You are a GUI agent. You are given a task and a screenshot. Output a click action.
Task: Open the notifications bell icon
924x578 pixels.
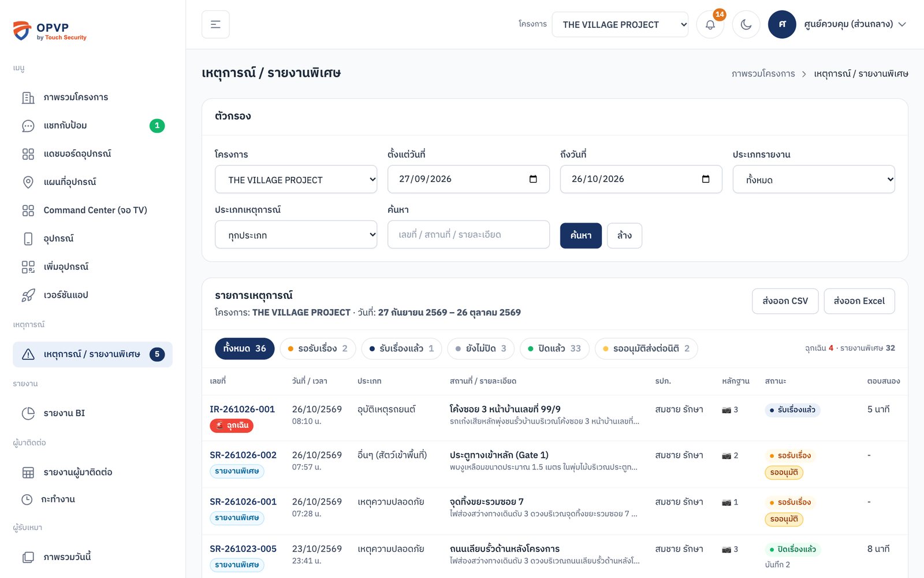pyautogui.click(x=710, y=24)
